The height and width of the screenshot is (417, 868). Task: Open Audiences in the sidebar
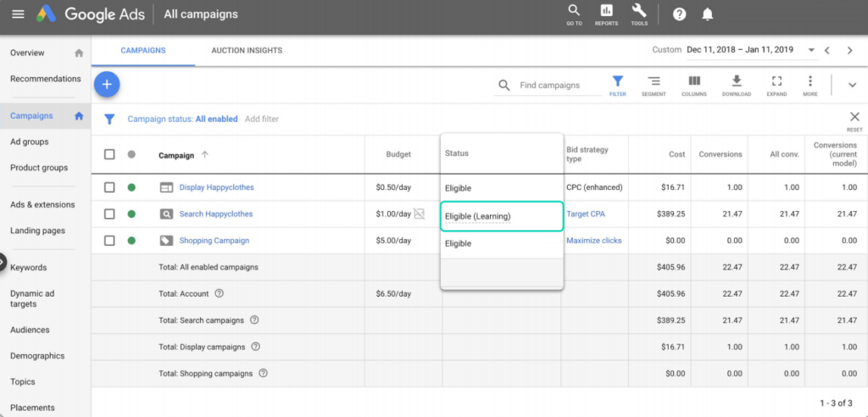click(30, 330)
